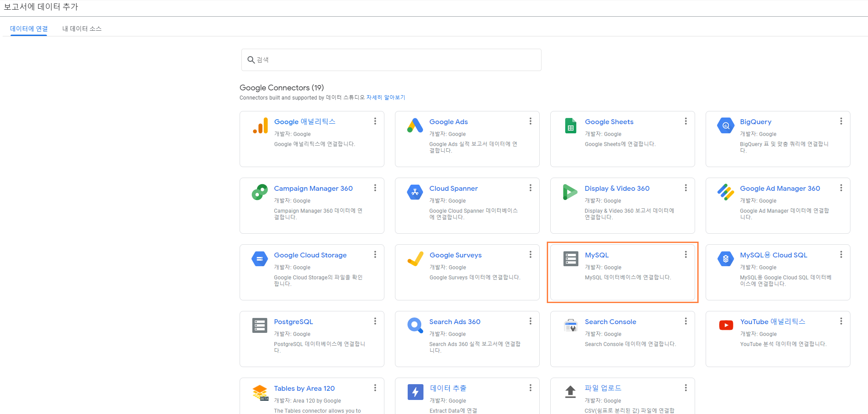Click the 검색 connector search field

391,60
